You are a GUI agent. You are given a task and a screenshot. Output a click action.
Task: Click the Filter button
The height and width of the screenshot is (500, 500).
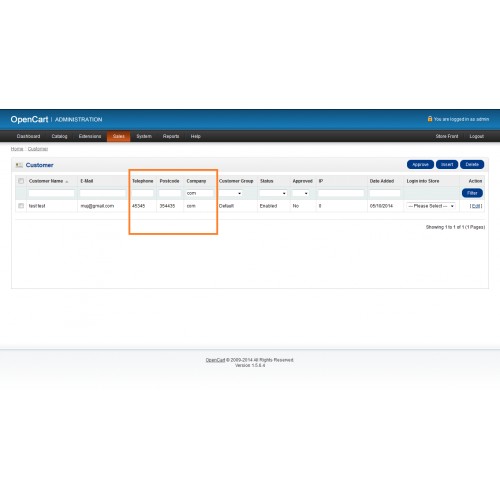point(472,193)
